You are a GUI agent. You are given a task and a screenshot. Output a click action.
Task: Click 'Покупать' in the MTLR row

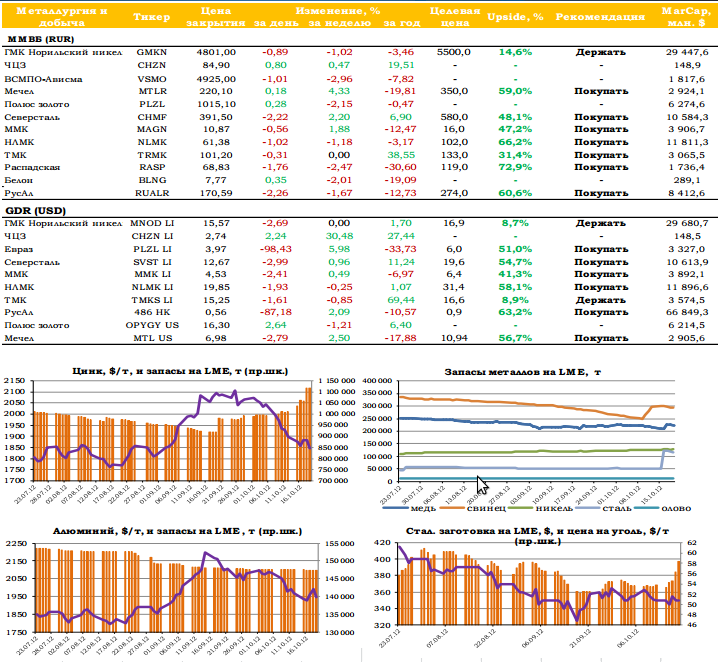pos(601,91)
